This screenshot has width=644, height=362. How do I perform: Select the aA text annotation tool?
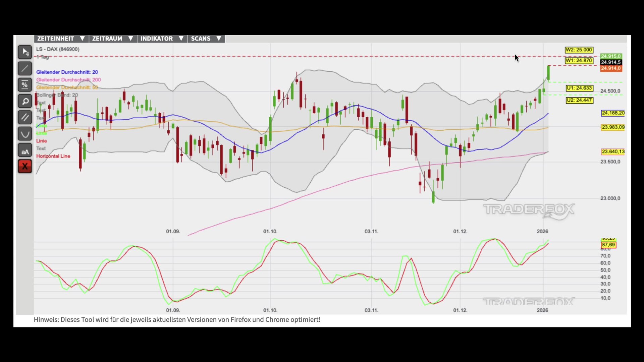coord(25,150)
